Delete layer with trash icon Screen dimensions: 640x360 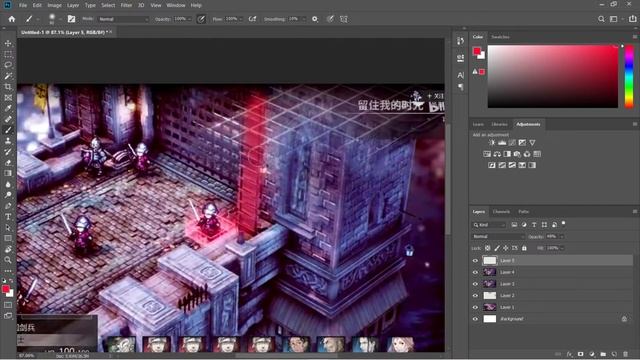click(626, 354)
